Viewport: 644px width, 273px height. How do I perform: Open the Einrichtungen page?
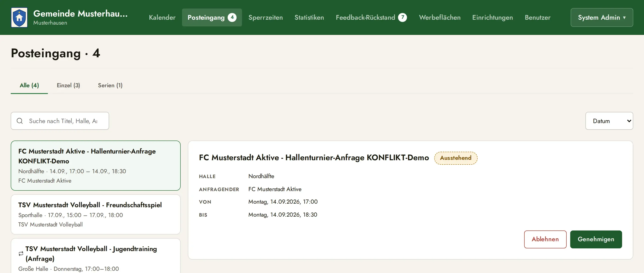(x=492, y=17)
